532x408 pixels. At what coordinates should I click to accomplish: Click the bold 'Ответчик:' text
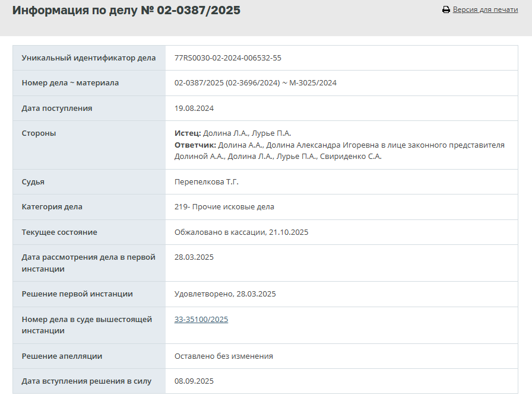(195, 145)
